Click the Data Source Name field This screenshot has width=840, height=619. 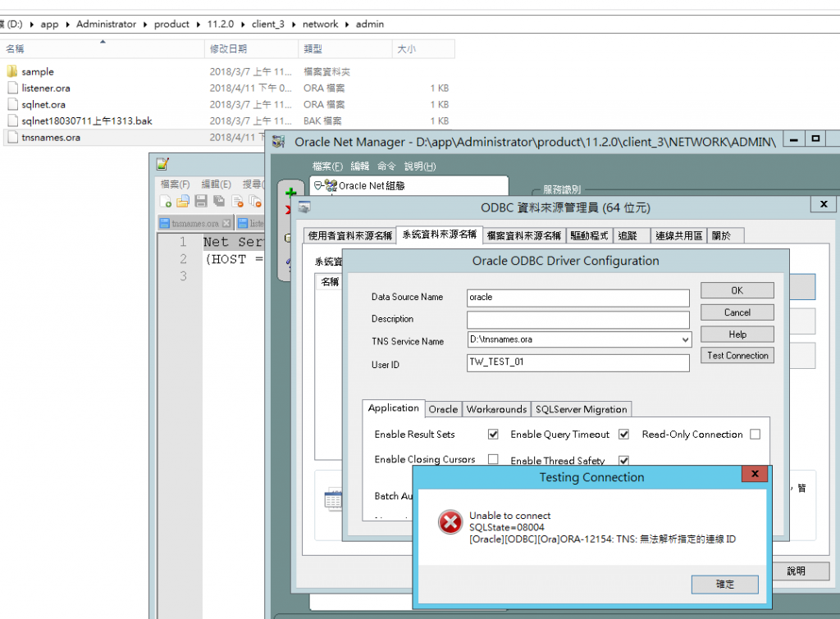(x=578, y=298)
